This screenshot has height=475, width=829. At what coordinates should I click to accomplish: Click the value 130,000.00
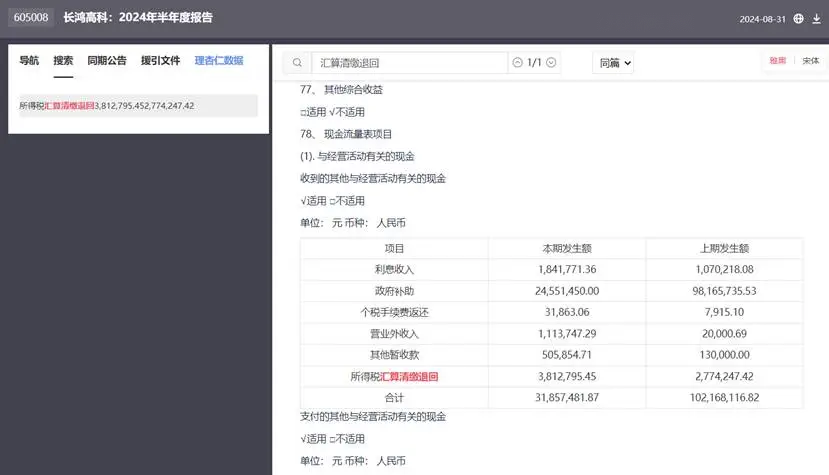pyautogui.click(x=724, y=355)
